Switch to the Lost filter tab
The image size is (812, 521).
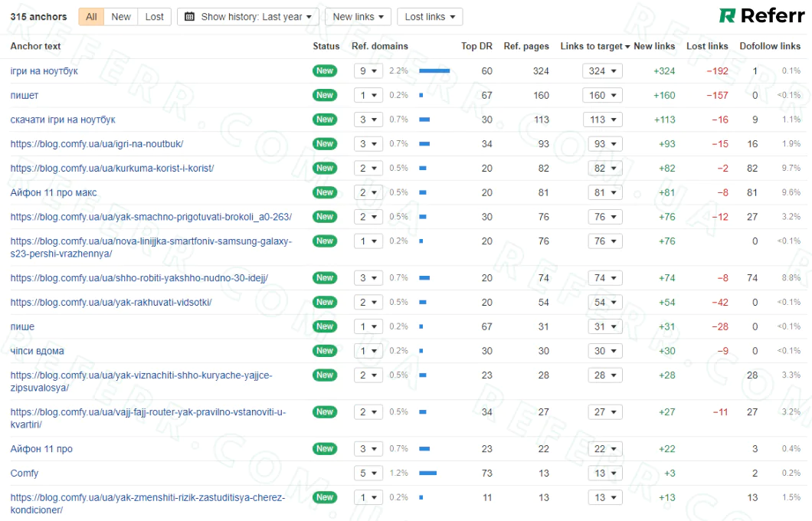click(x=155, y=17)
